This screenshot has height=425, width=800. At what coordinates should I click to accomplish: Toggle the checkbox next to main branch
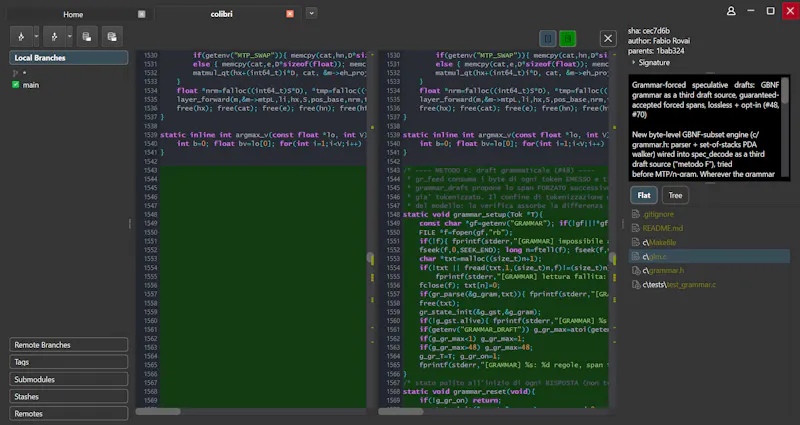tap(16, 85)
